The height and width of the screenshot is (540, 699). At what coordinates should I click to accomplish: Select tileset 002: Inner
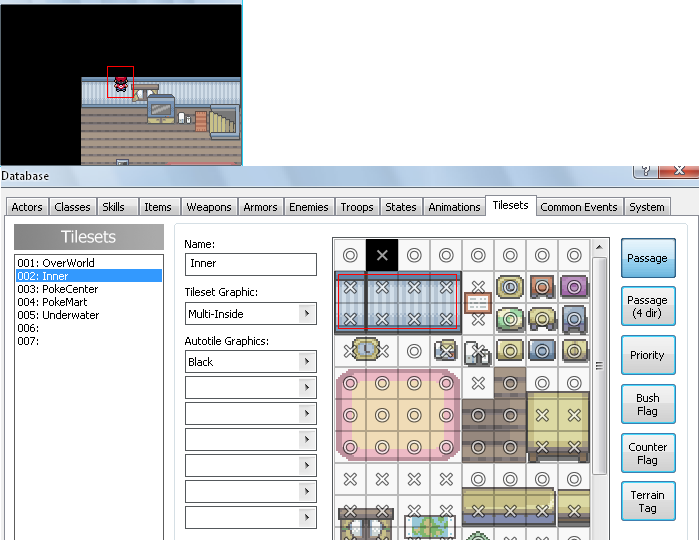89,276
